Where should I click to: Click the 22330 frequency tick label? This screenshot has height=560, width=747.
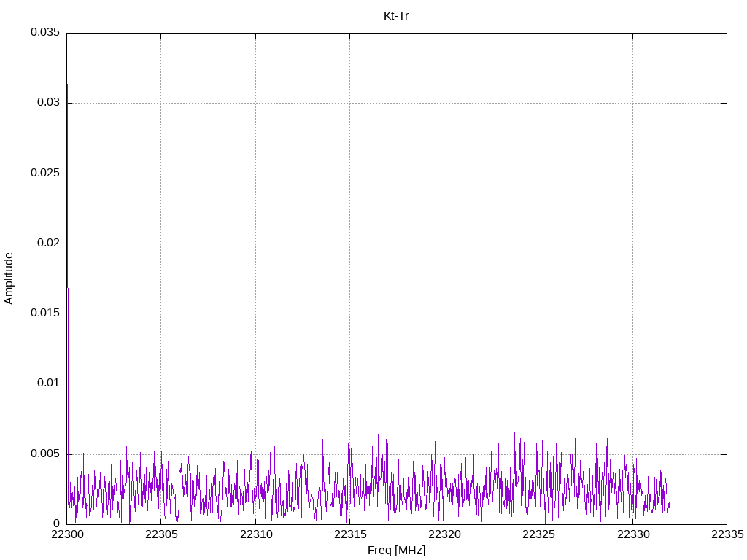tap(632, 534)
